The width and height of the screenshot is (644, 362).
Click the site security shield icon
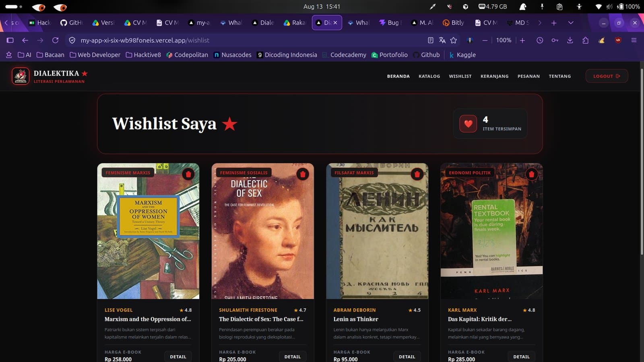(x=72, y=40)
